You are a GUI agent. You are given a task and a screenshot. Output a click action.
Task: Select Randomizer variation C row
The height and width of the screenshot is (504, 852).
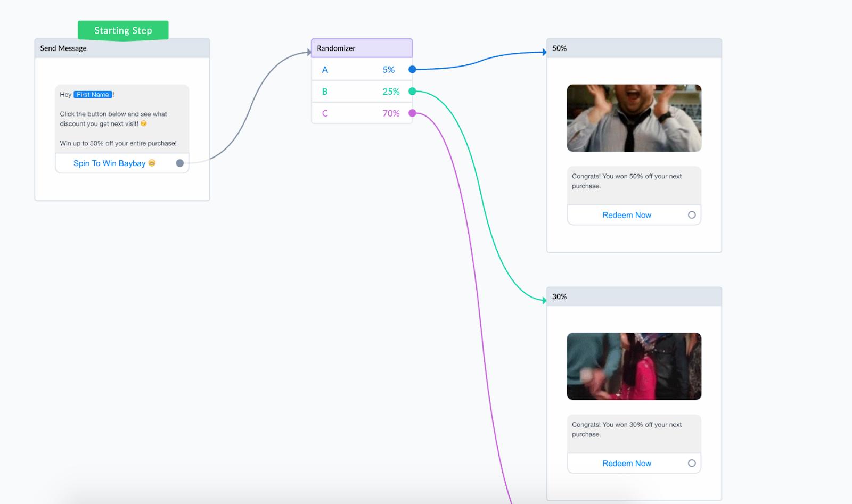(362, 113)
